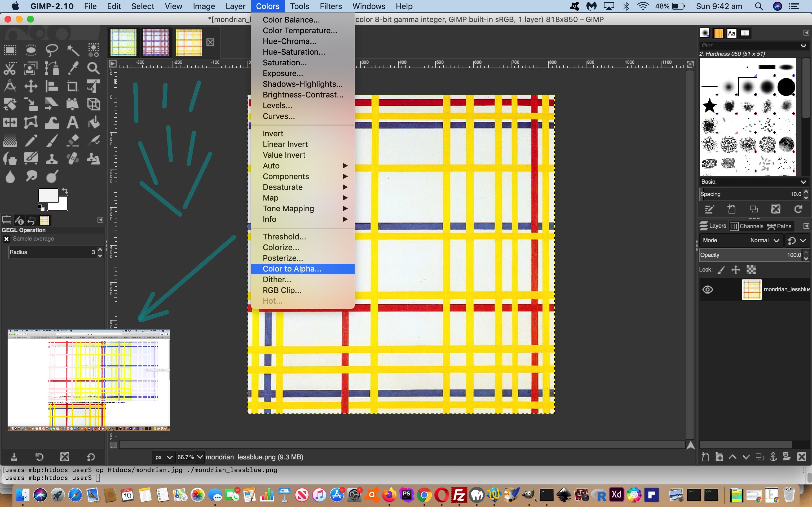
Task: Click the Healing tool icon
Action: point(72,158)
